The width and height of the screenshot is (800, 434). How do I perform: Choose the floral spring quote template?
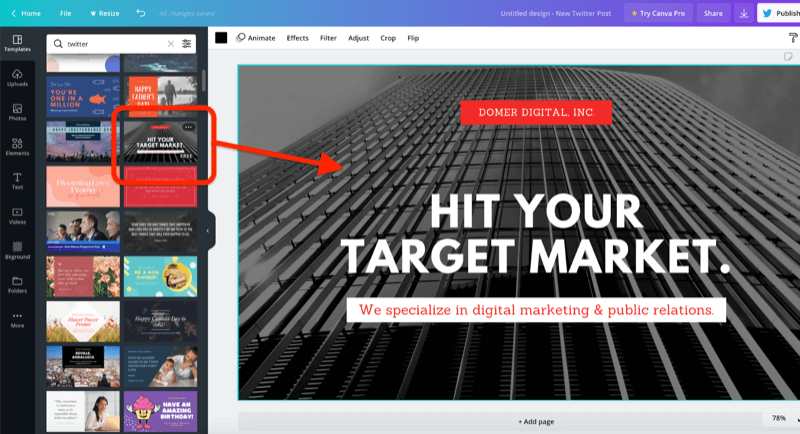coord(83,276)
